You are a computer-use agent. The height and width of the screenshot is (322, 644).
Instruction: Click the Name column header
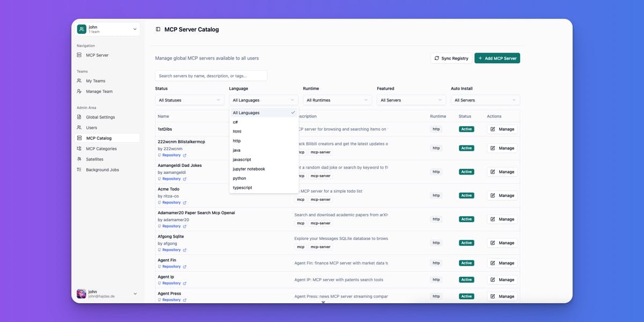(x=163, y=116)
